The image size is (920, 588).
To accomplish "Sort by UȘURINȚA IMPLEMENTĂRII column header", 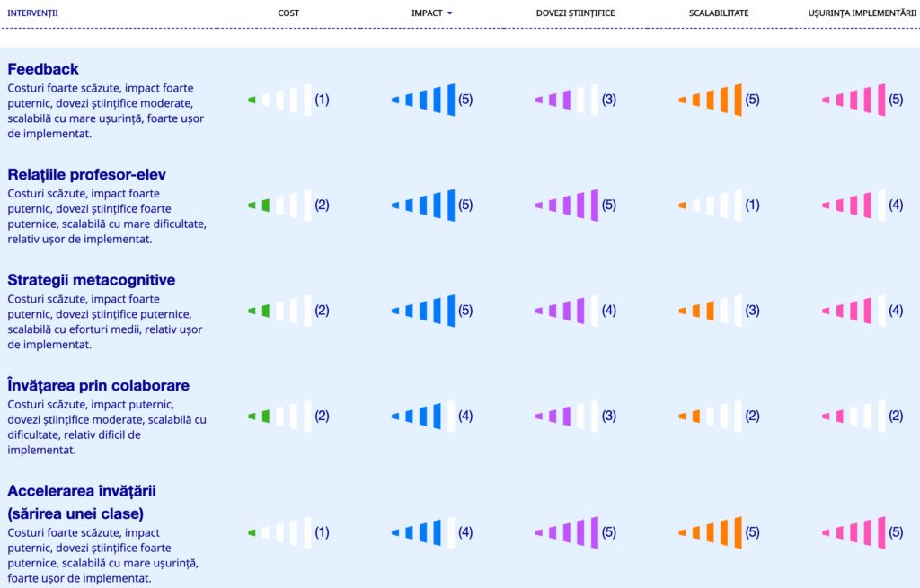I will click(862, 13).
